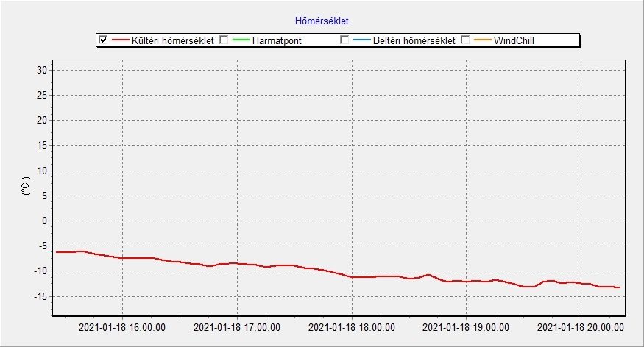The image size is (644, 347).
Task: Click the Hőmérséklet chart title
Action: 322,21
